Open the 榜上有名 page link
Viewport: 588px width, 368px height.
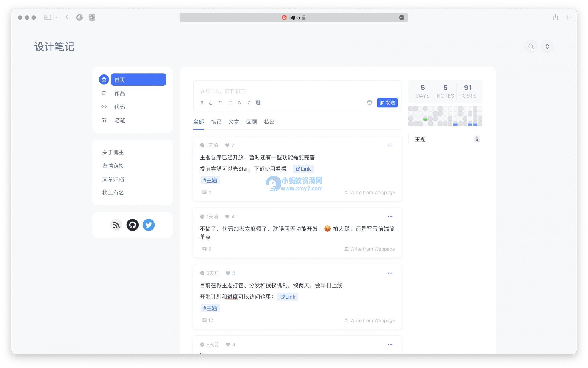click(113, 193)
